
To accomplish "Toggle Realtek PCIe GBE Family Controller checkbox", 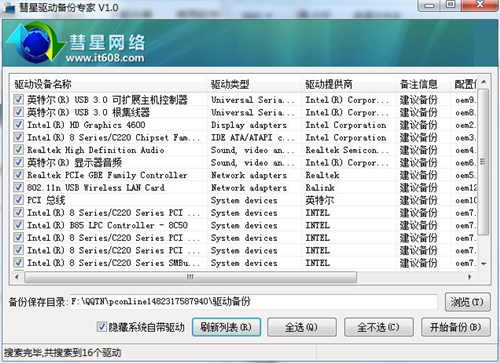I will (x=19, y=175).
